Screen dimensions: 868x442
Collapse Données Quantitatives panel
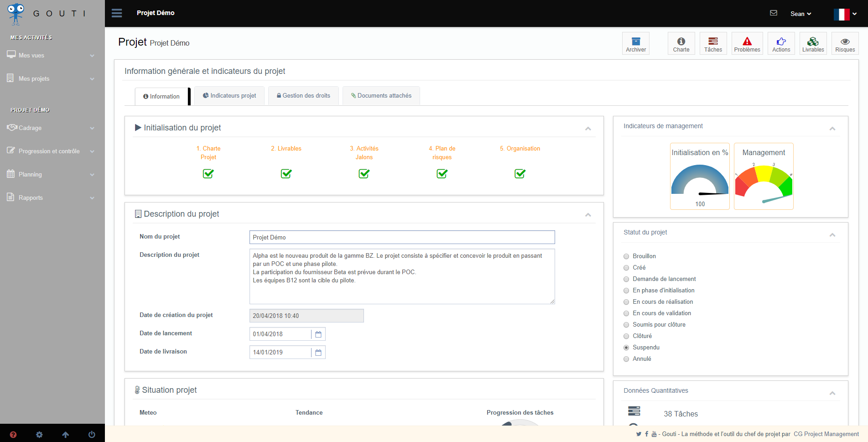pos(832,393)
